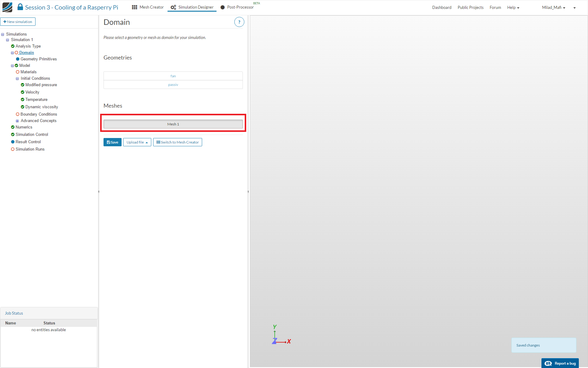Save the domain selection
The height and width of the screenshot is (368, 588).
112,142
